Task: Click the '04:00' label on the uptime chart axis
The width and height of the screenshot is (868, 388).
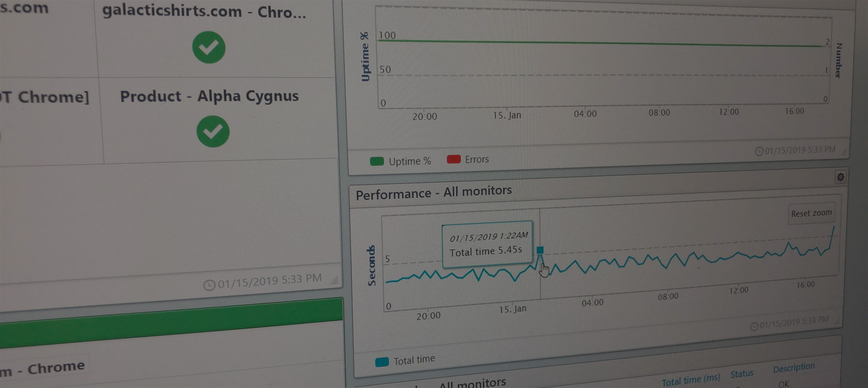Action: coord(585,114)
